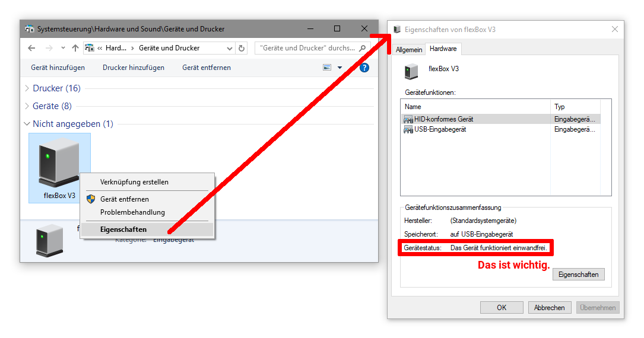Click "Geräte und Drucker" breadcrumb segment

click(x=169, y=48)
